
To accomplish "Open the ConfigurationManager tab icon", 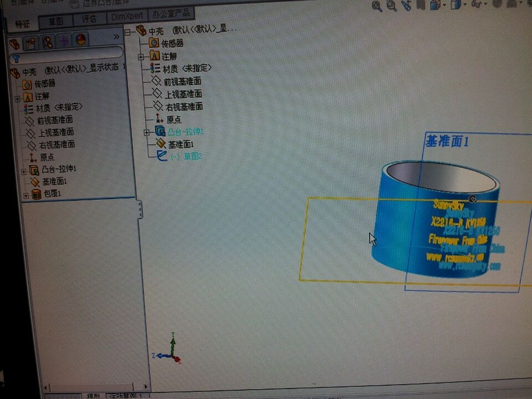I will [x=48, y=42].
